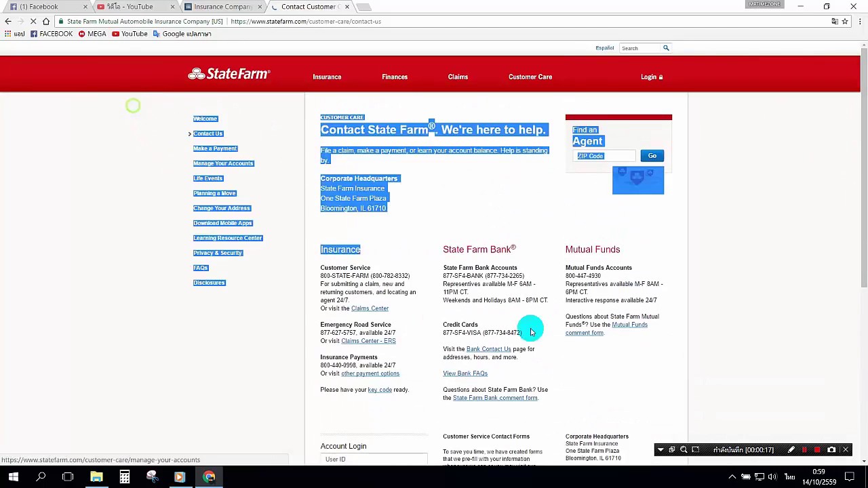
Task: Open the other payment options link
Action: pos(370,373)
